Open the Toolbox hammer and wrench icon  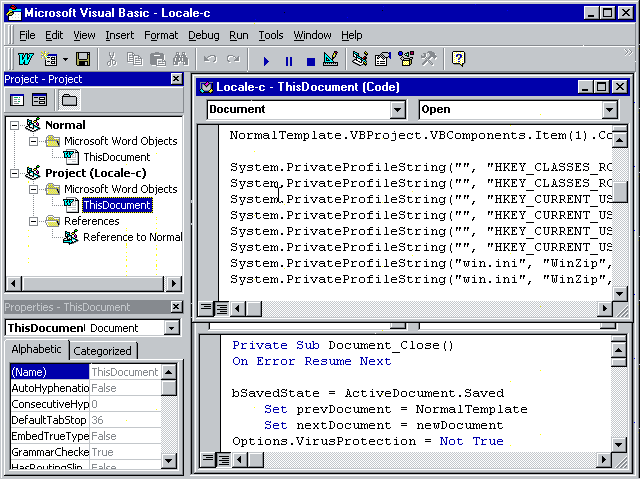click(x=429, y=60)
